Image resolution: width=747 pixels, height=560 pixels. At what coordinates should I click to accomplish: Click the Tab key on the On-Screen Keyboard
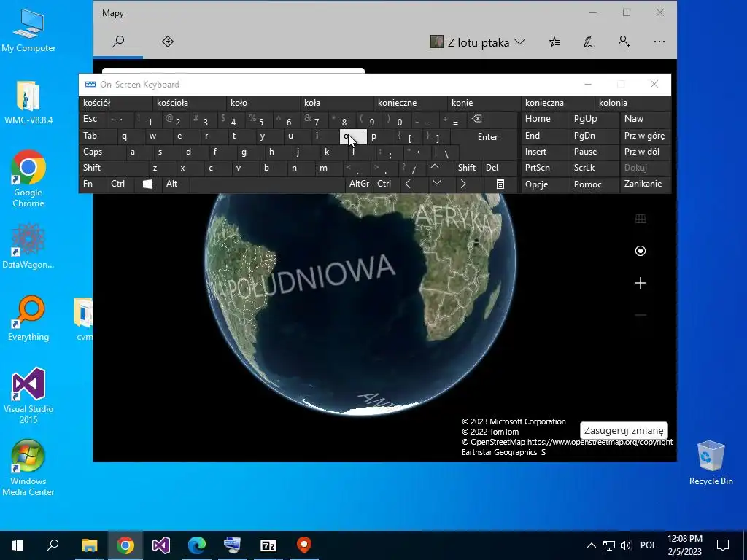point(98,136)
